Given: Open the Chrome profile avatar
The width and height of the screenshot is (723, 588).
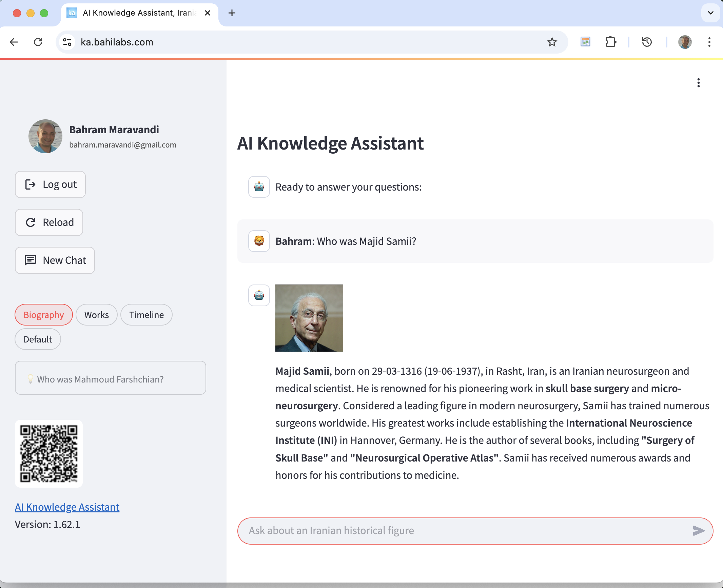Looking at the screenshot, I should [x=685, y=42].
